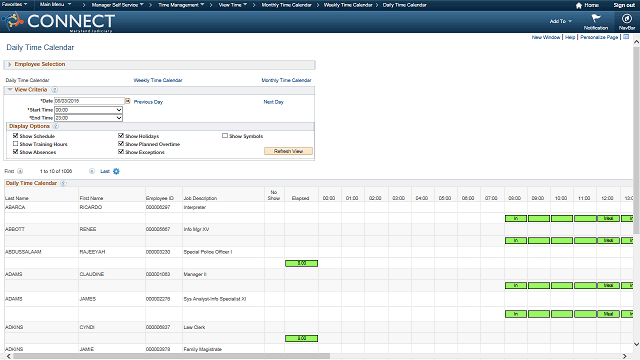The width and height of the screenshot is (640, 360).
Task: Click the Meal block in ABBOTT row
Action: point(608,240)
